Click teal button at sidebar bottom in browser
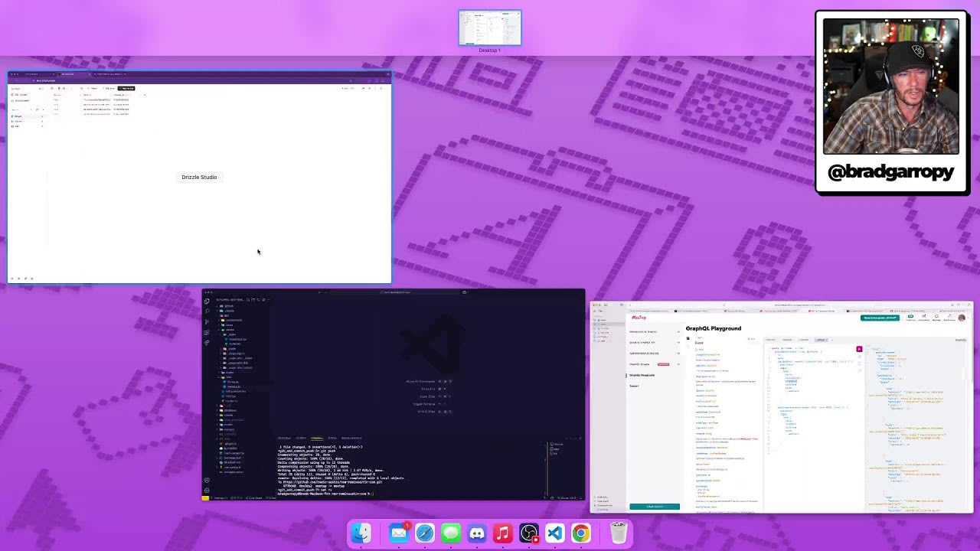The image size is (980, 551). tap(655, 507)
